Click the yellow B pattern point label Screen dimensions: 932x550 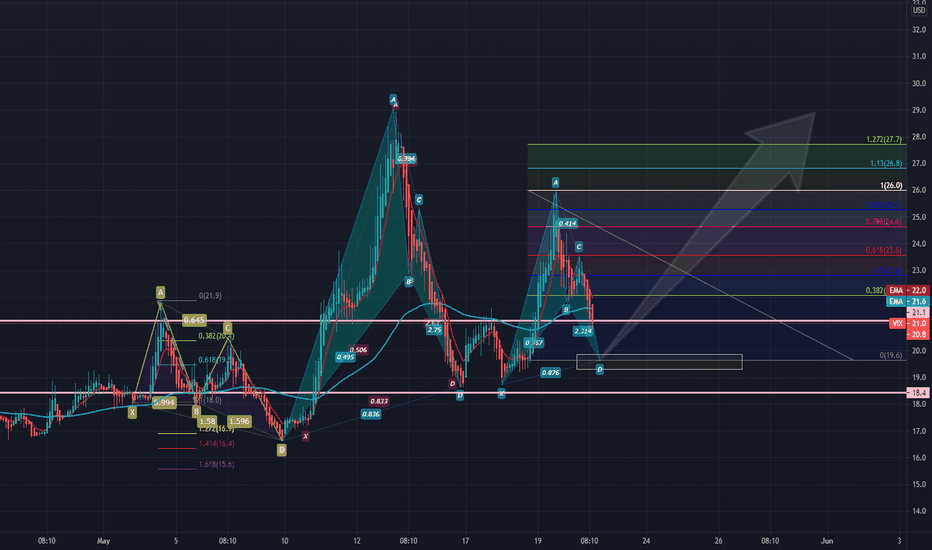tap(196, 411)
